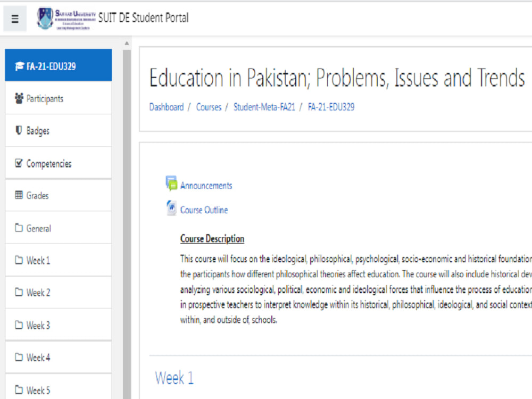Open the Course Outline document icon
The width and height of the screenshot is (532, 399).
click(171, 208)
